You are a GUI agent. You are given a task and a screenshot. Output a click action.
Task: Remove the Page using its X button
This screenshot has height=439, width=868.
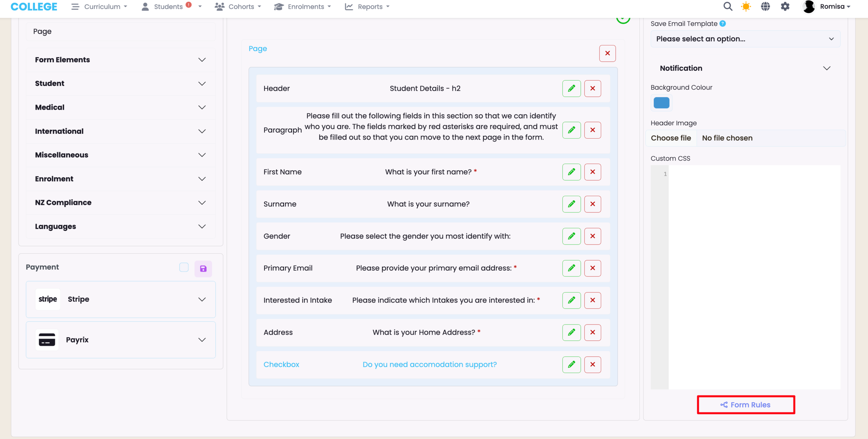[607, 53]
